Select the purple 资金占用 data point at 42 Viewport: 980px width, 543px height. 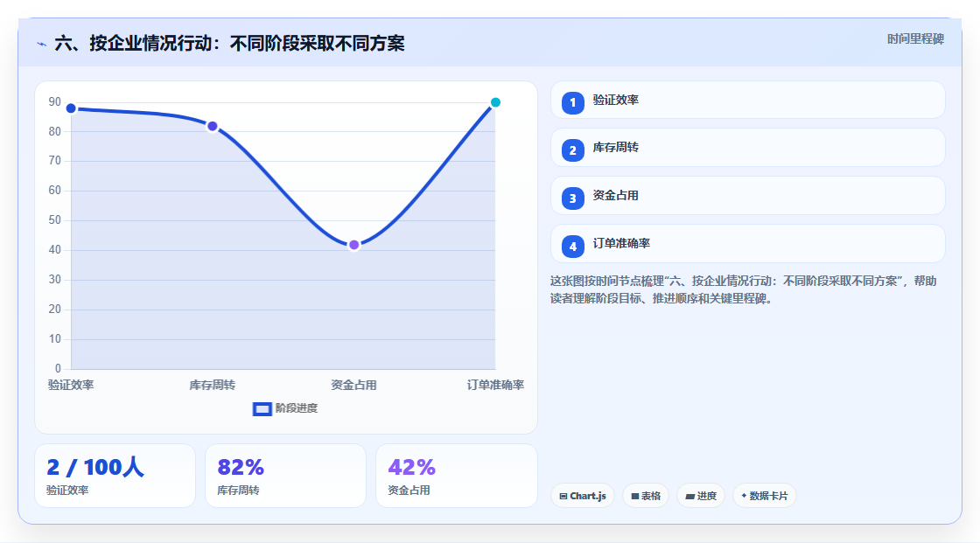[353, 245]
